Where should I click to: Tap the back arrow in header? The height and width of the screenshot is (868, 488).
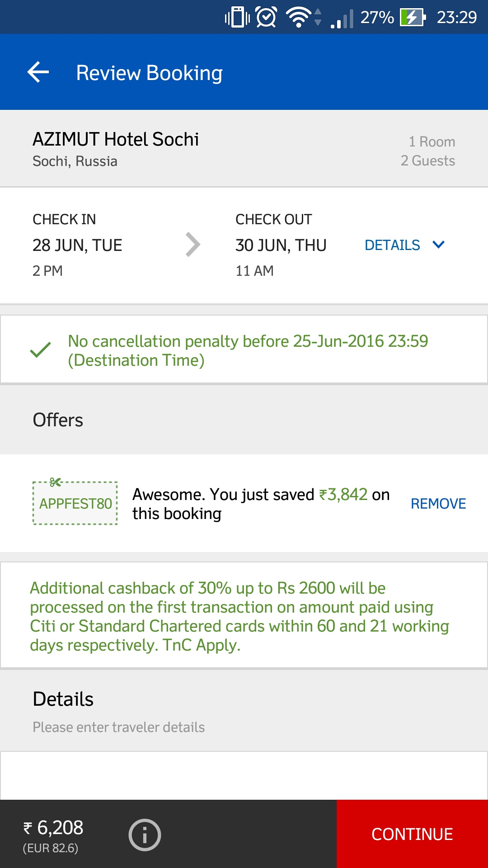(x=38, y=72)
